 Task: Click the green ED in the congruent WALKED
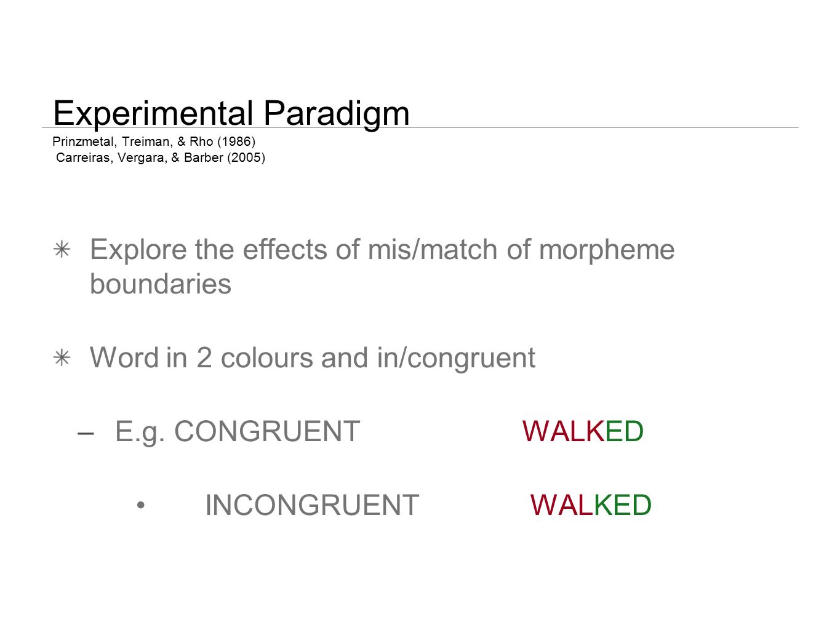click(625, 431)
